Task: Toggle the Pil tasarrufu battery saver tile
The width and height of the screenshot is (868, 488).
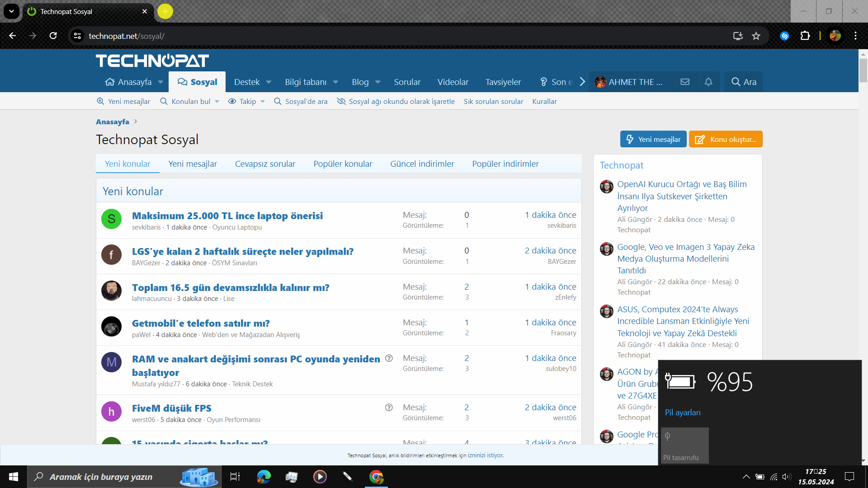Action: click(x=684, y=446)
